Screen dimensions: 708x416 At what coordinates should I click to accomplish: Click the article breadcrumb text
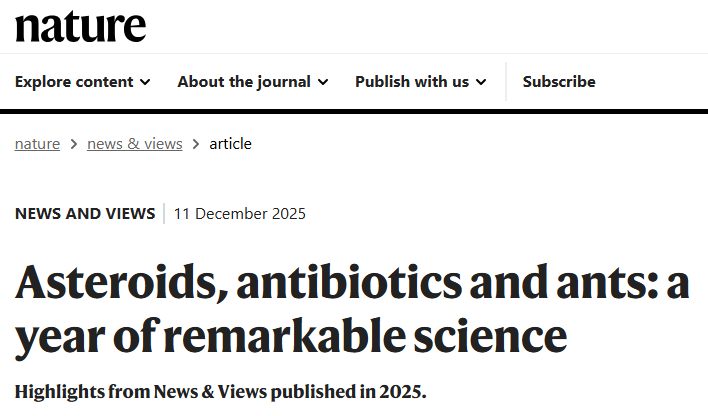point(230,144)
